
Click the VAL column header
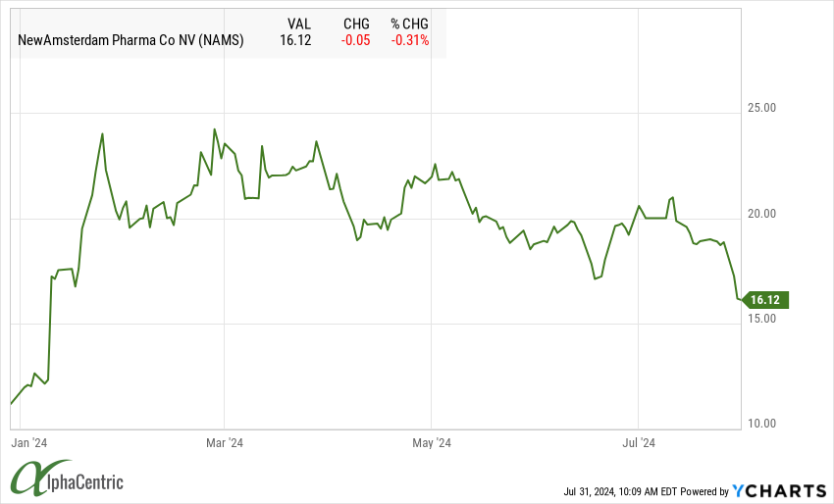click(299, 24)
